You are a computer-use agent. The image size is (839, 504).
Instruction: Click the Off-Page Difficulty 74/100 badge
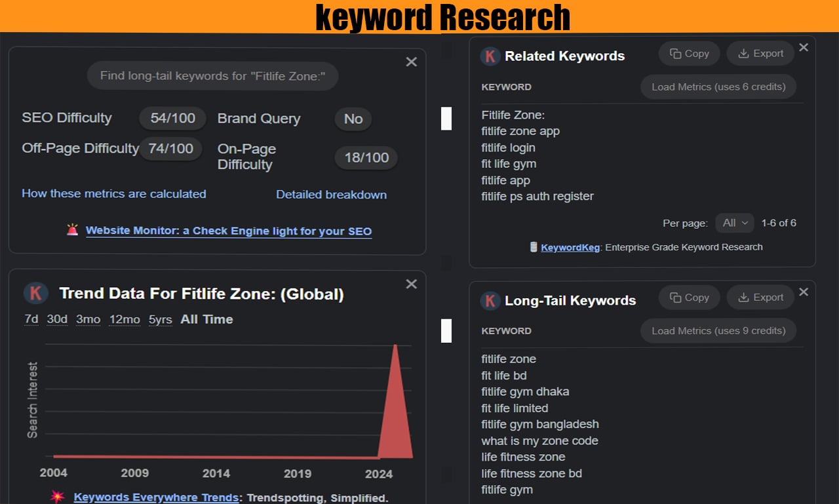coord(170,149)
